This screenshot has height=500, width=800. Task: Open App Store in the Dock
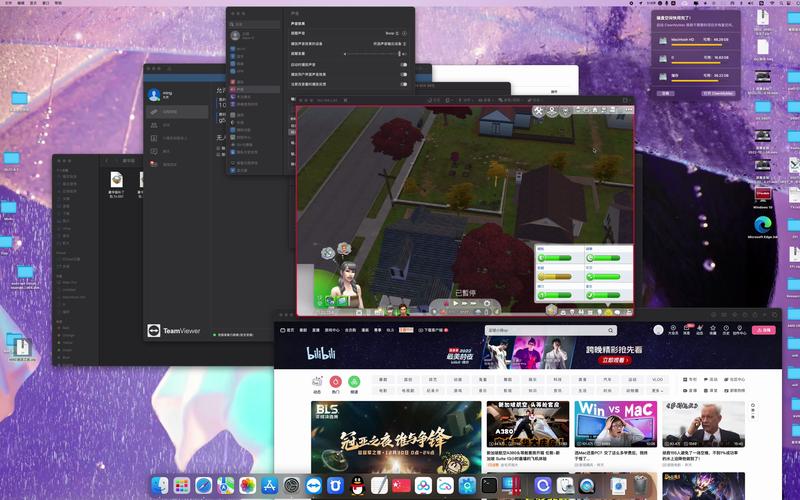coord(269,486)
